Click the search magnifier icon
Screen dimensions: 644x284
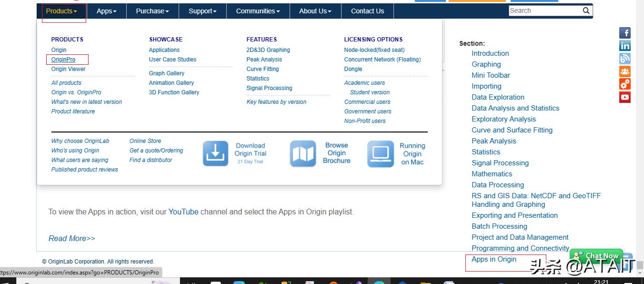tap(586, 10)
